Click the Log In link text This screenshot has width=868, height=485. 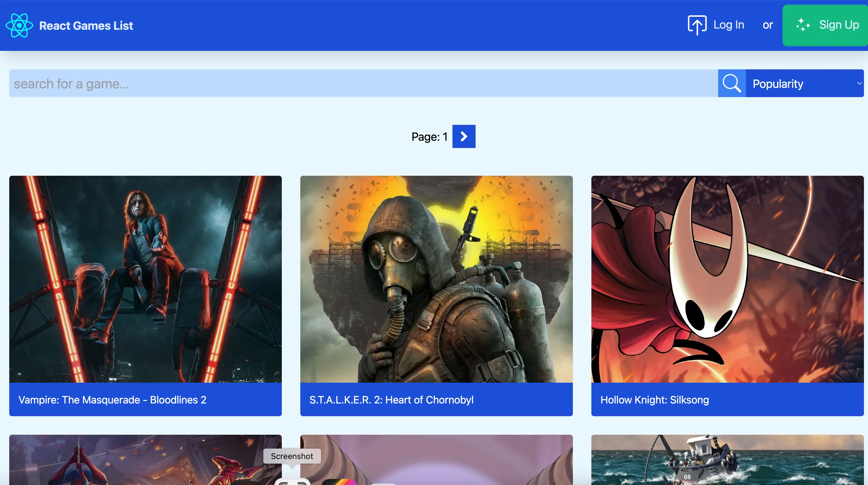coord(729,25)
